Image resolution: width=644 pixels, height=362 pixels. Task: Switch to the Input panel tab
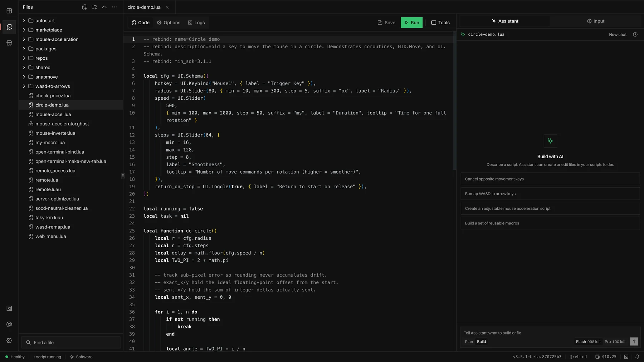click(x=595, y=21)
